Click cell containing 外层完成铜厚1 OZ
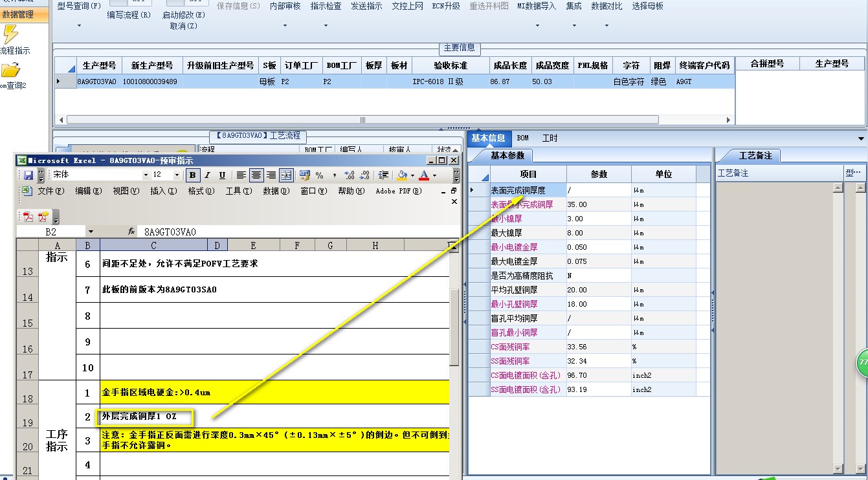This screenshot has width=868, height=480. tap(274, 417)
